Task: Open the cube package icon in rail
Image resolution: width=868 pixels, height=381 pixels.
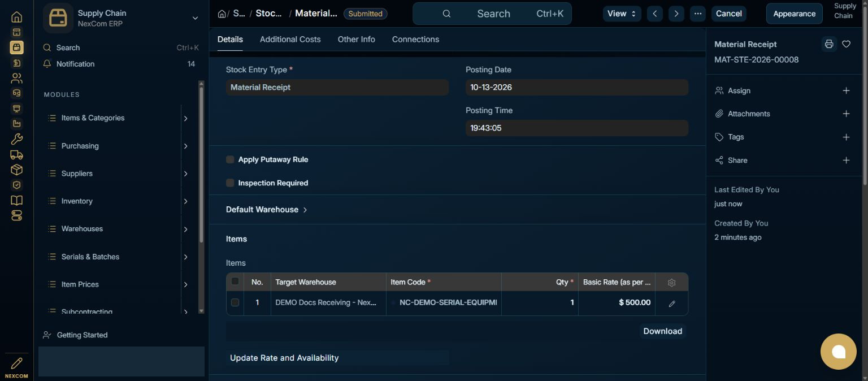Action: click(x=16, y=170)
